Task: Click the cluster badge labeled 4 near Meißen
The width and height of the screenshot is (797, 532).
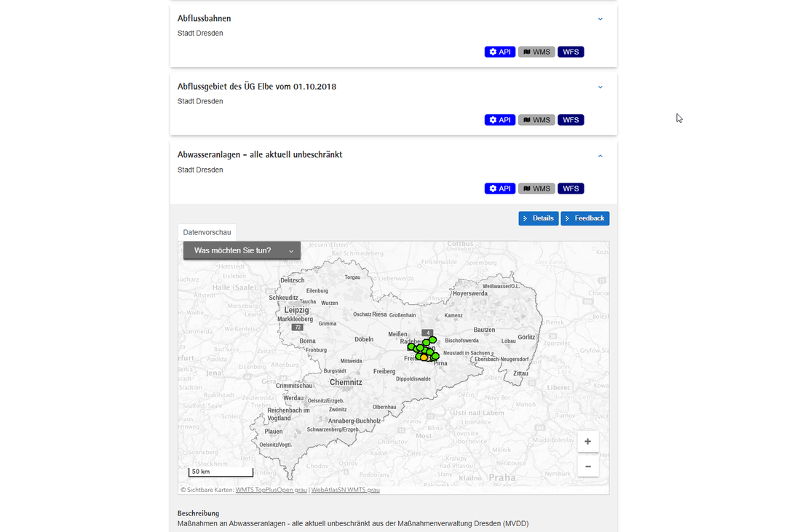Action: [427, 333]
